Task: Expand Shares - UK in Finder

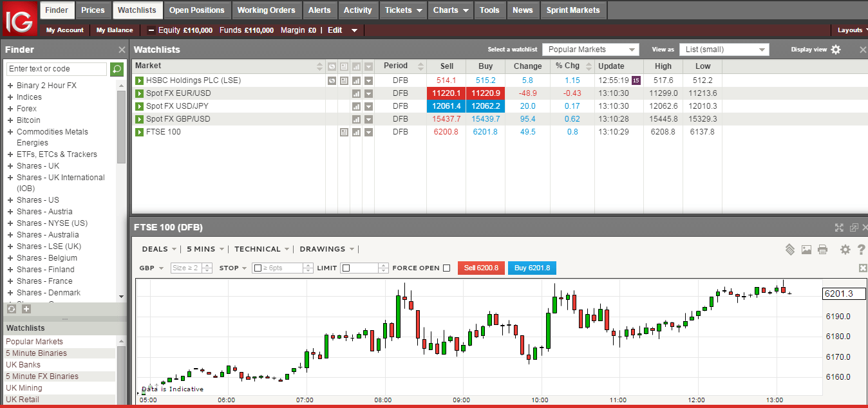Action: pyautogui.click(x=10, y=166)
